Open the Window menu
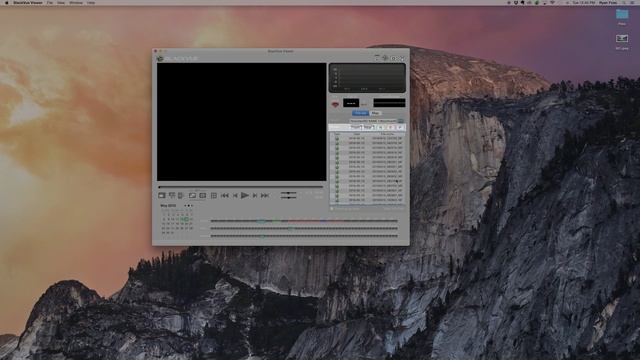 76,2
